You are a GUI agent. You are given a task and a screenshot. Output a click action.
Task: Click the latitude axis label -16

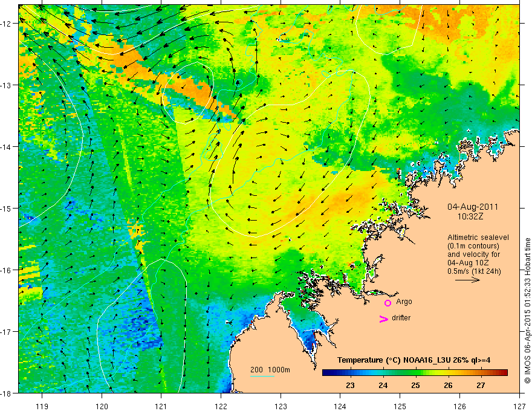6,270
